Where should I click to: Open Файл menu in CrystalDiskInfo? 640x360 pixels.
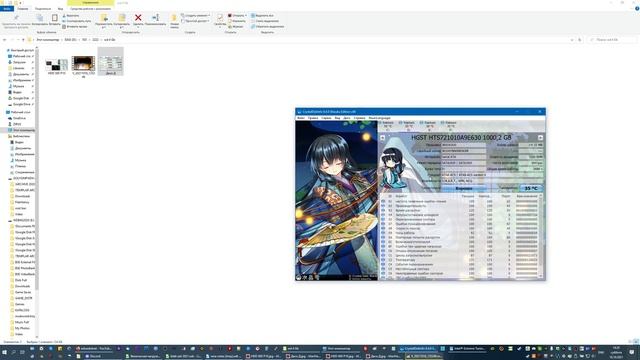[x=301, y=118]
